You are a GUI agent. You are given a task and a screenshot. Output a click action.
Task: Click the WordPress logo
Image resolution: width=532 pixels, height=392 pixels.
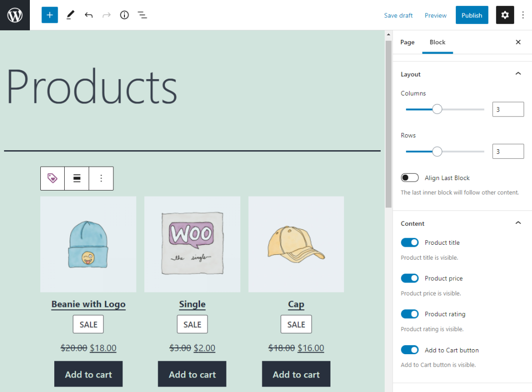tap(14, 15)
